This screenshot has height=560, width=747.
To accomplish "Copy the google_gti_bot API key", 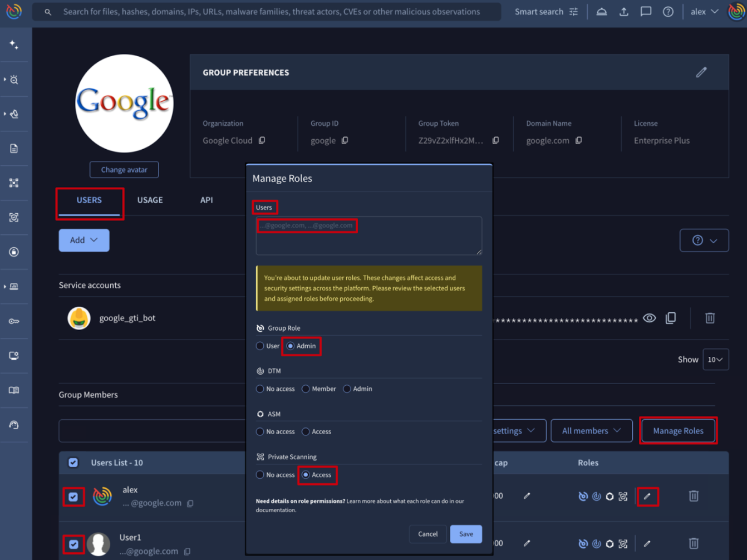I will pos(671,318).
